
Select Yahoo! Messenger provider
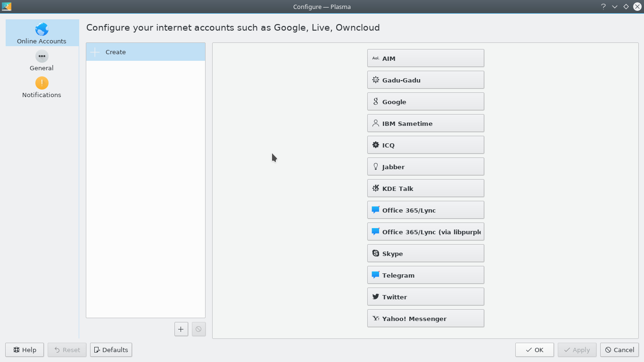click(x=426, y=318)
